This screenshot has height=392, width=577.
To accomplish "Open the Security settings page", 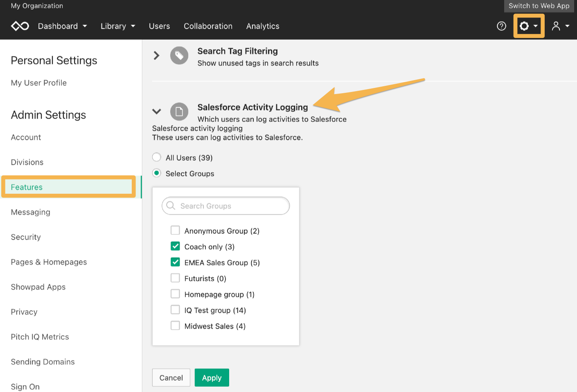I will (x=26, y=237).
